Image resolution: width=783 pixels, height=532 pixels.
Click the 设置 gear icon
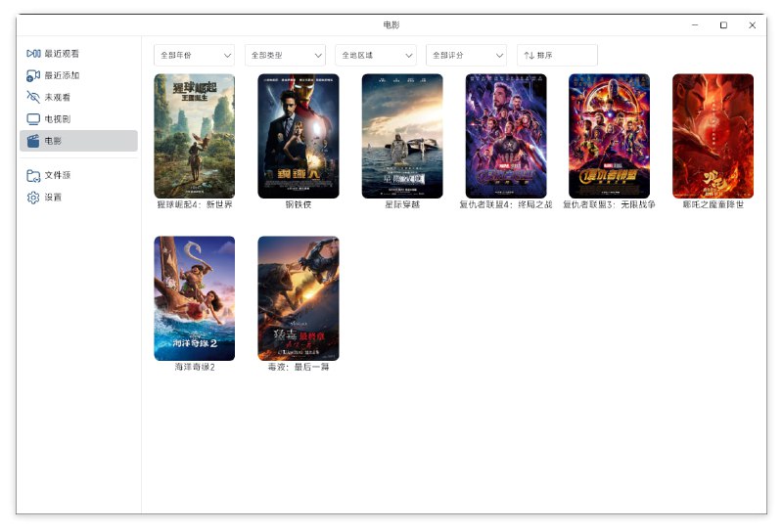(x=33, y=197)
